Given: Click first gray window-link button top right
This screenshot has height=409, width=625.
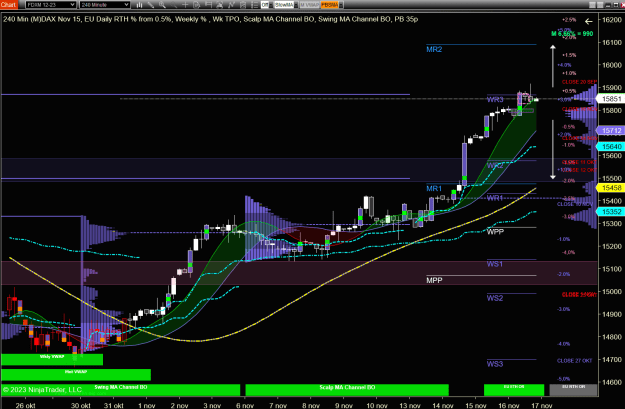Looking at the screenshot, I should pyautogui.click(x=592, y=5).
